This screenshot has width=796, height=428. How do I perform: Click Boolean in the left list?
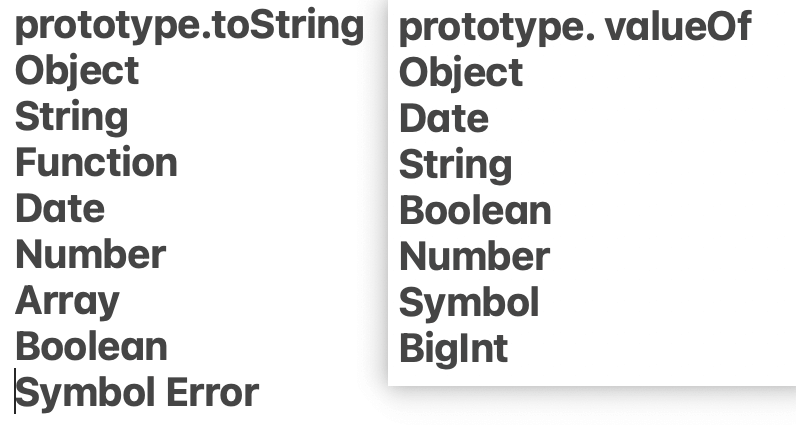[x=91, y=347]
